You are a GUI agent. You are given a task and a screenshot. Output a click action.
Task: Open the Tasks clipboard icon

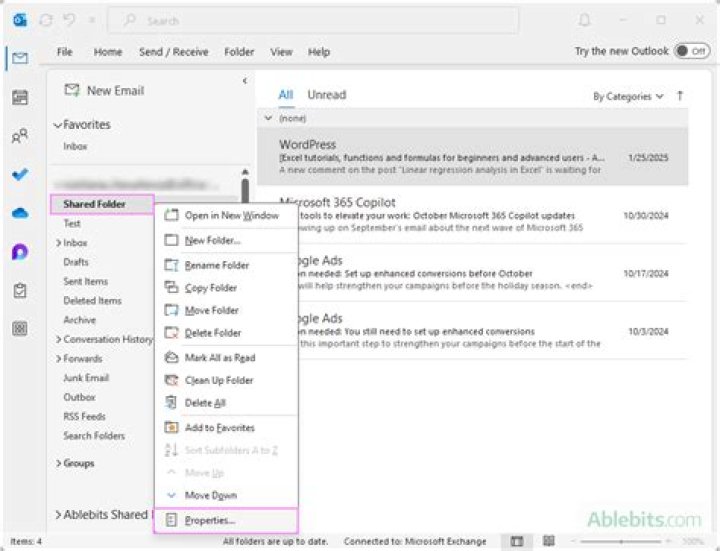tap(20, 290)
